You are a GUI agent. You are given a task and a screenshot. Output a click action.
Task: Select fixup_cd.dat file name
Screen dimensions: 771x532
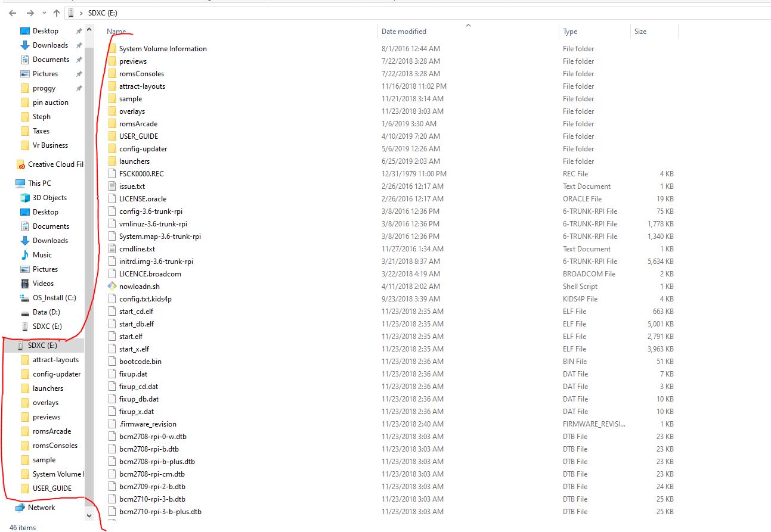click(138, 387)
